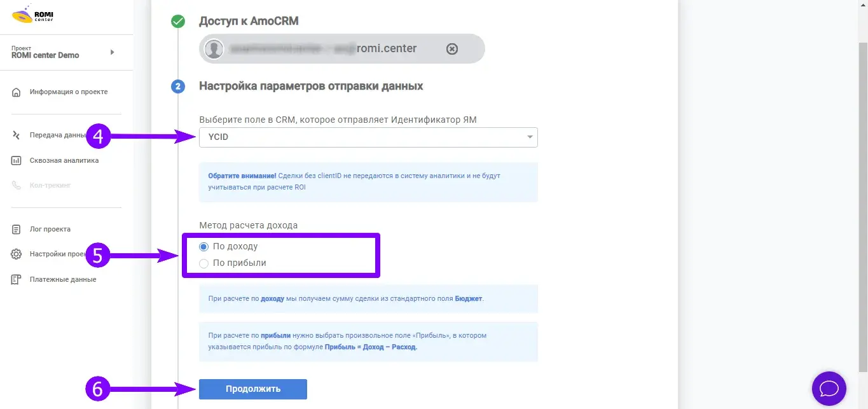Click the Прибыль = Доход – Расход formula

371,347
